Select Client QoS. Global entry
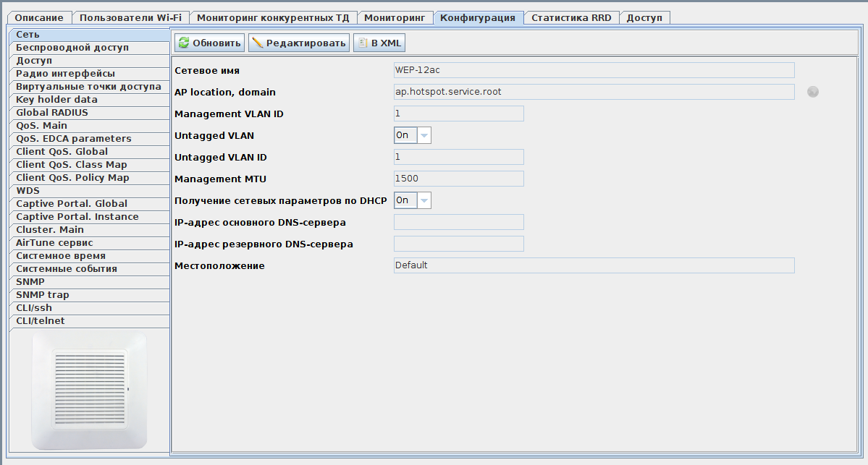 tap(90, 151)
